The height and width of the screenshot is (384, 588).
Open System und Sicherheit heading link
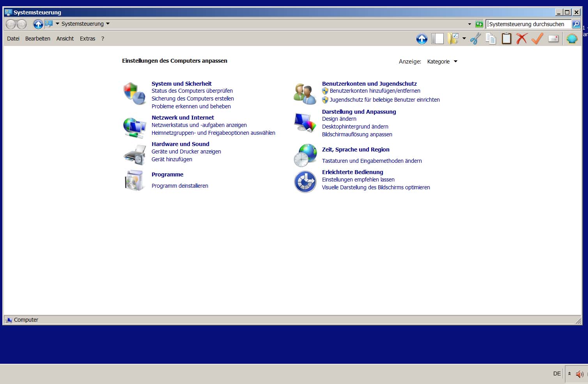point(182,84)
